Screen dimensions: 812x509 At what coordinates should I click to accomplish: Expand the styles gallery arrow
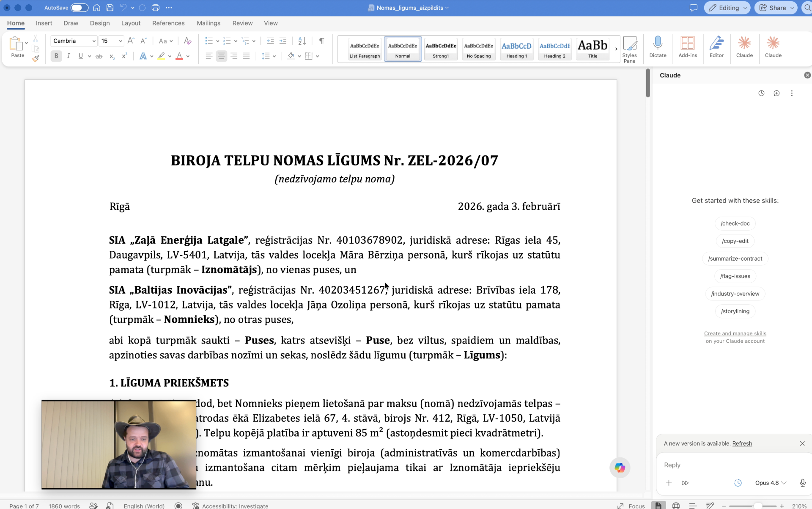[616, 49]
